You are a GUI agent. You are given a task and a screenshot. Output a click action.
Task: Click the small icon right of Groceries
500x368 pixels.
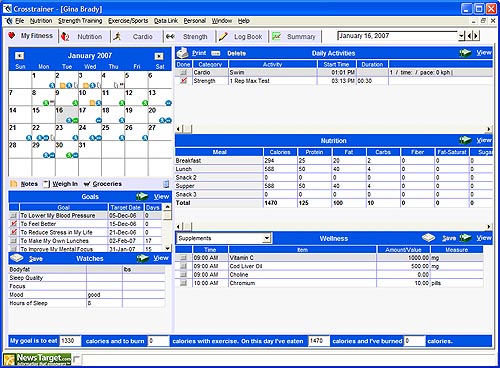tap(166, 184)
